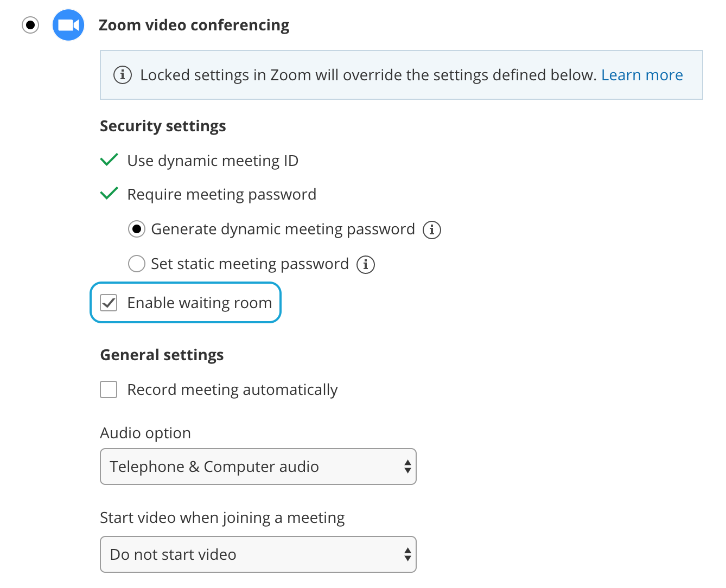Click the Audio option field label
726x588 pixels.
(145, 433)
